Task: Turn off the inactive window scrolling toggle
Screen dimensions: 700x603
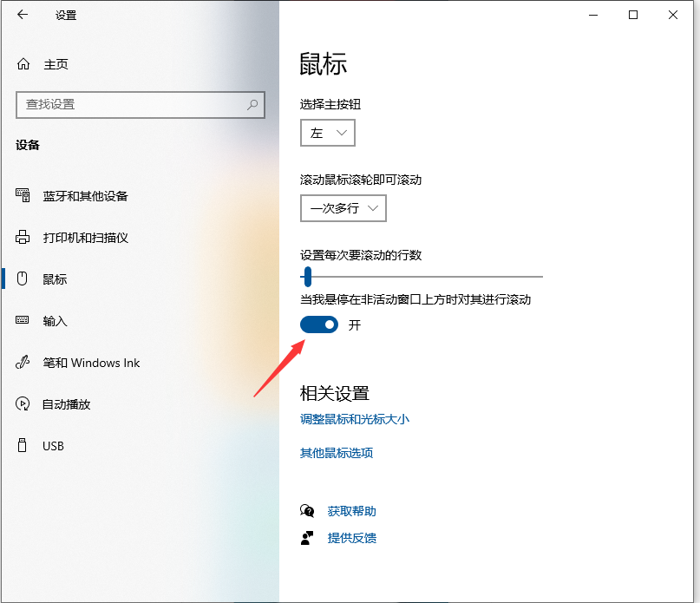Action: [x=319, y=324]
